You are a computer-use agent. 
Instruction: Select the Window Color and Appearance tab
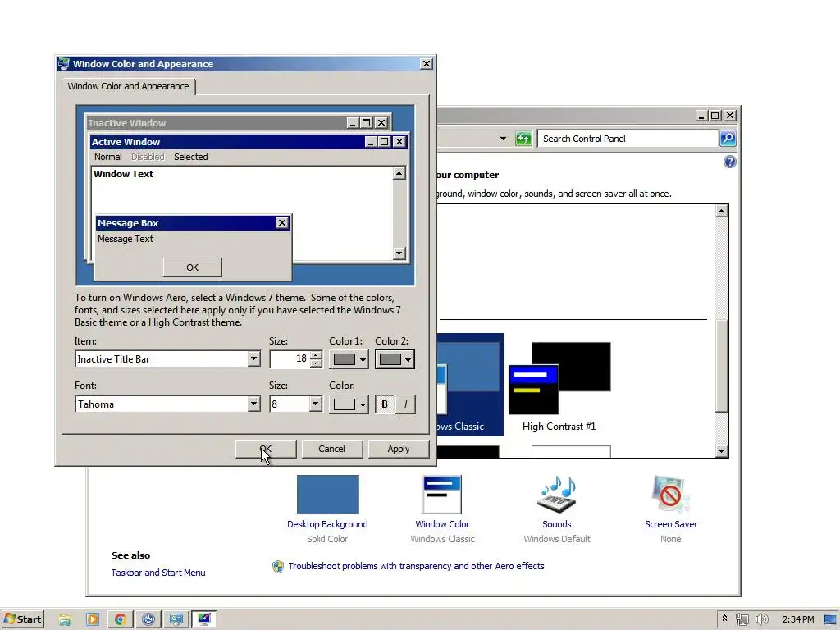coord(128,86)
